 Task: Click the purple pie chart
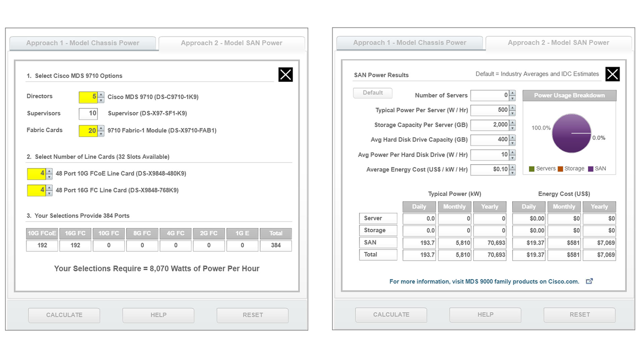click(x=572, y=133)
